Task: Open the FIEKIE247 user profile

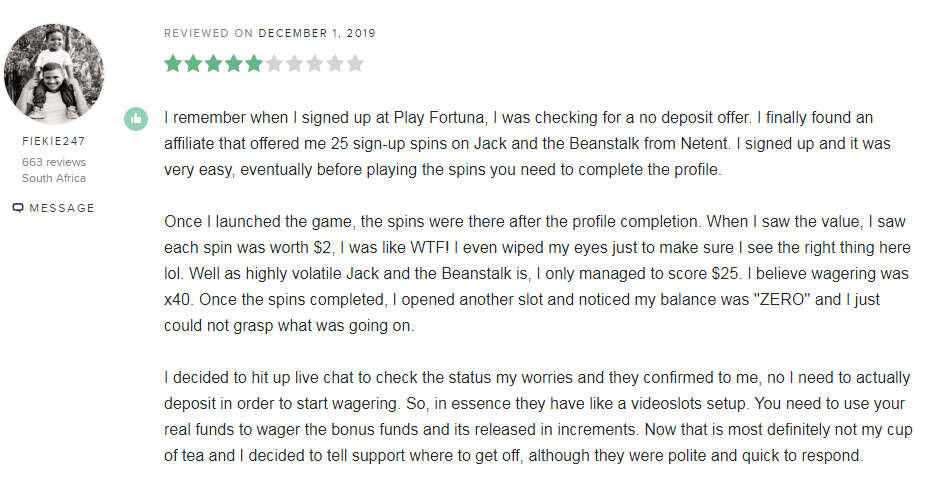Action: 54,141
